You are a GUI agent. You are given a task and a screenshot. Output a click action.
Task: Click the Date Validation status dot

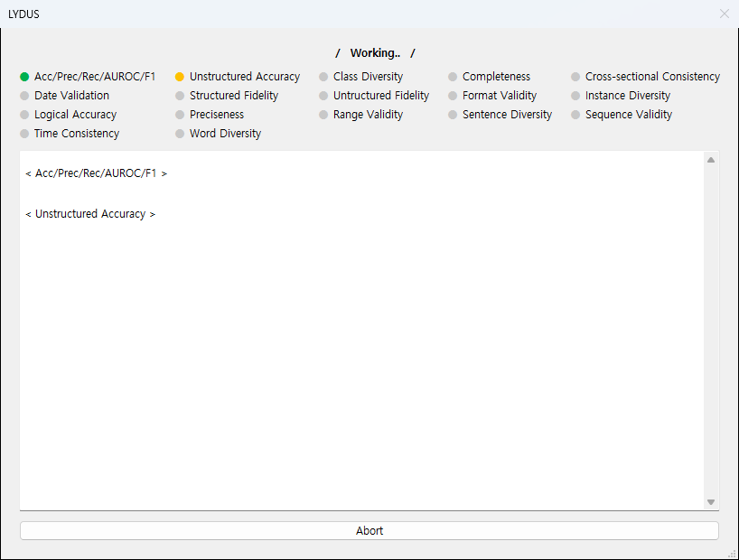click(x=24, y=96)
